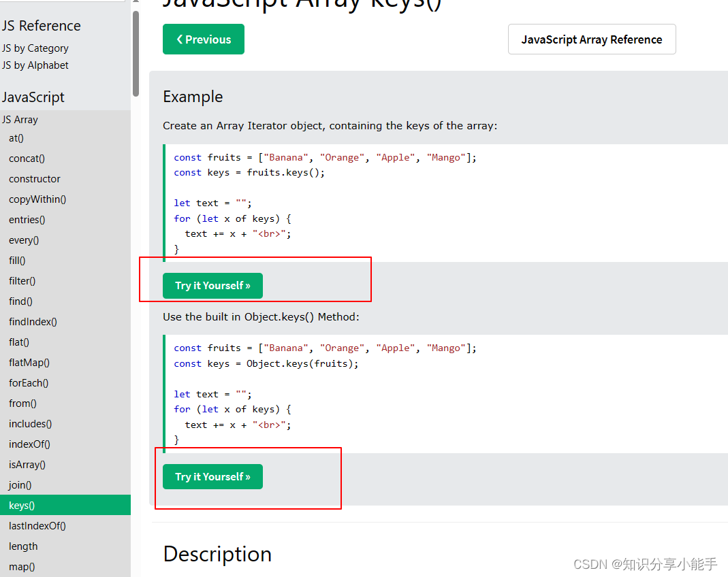This screenshot has width=728, height=577.
Task: Click the sidebar scrollbar thumb
Action: [136, 54]
